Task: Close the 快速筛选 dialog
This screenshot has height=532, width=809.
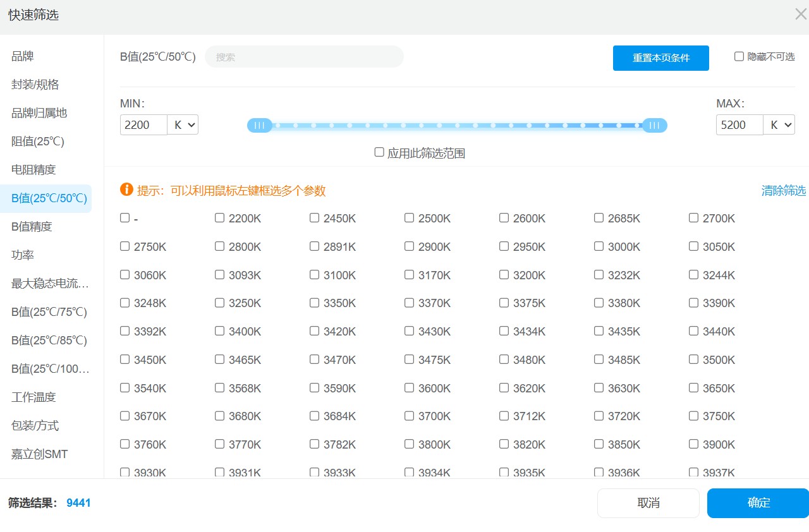Action: (x=801, y=14)
